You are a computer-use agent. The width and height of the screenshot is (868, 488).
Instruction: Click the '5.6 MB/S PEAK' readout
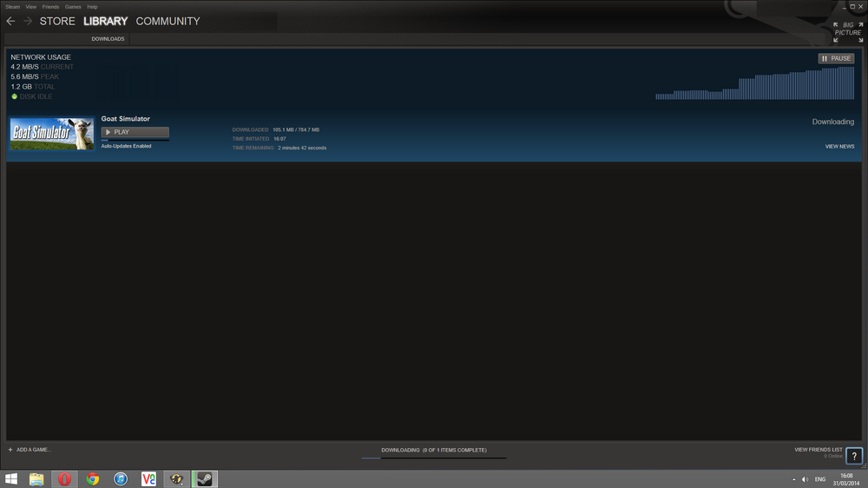click(x=35, y=77)
